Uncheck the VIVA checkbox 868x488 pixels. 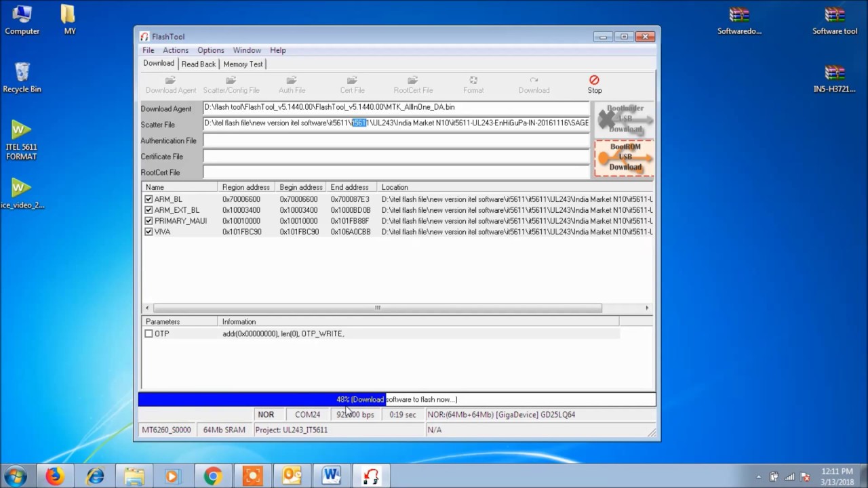149,232
